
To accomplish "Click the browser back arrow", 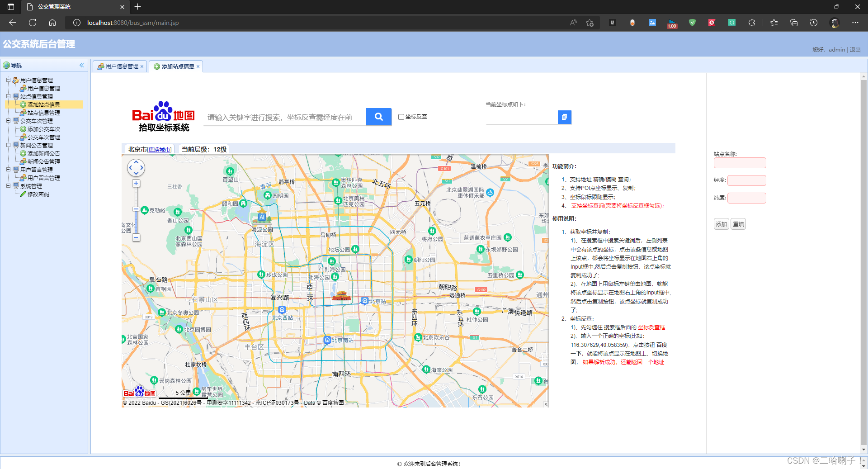I will 12,23.
